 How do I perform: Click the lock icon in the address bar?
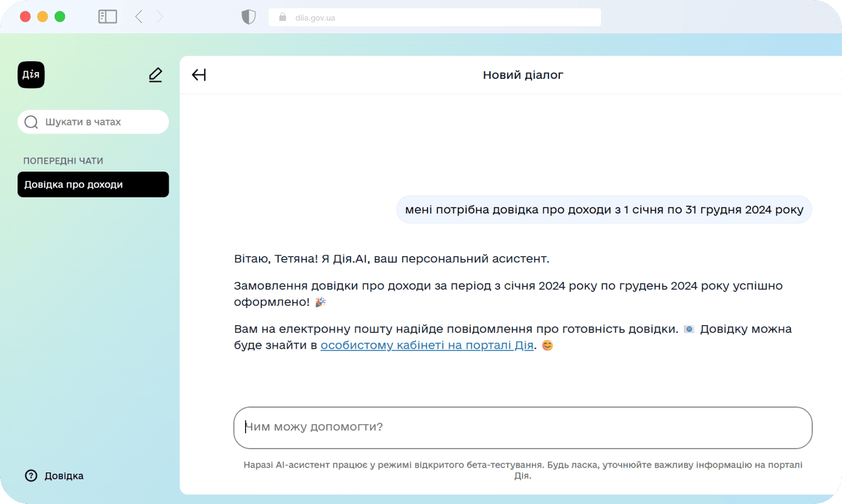282,18
